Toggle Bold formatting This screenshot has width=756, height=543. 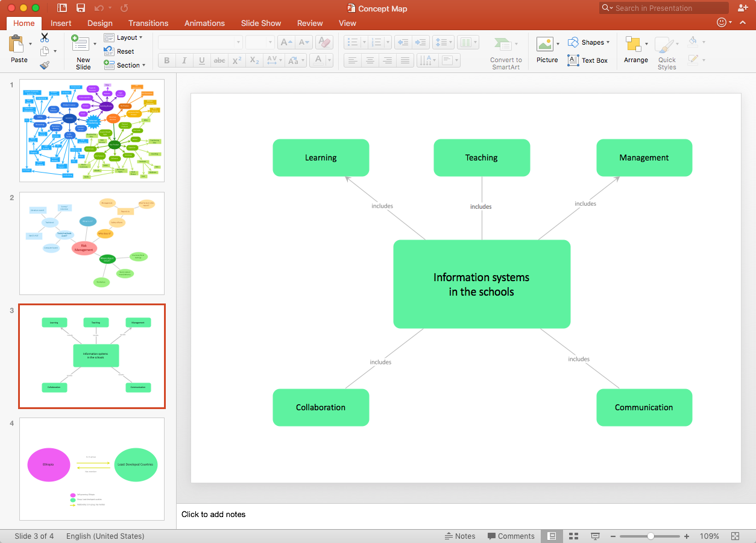(x=167, y=60)
